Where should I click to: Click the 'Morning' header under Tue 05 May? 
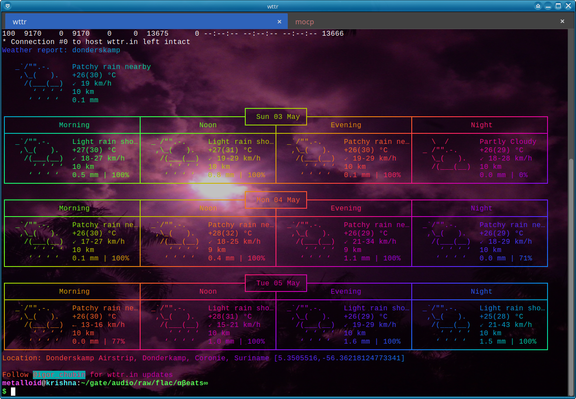74,291
